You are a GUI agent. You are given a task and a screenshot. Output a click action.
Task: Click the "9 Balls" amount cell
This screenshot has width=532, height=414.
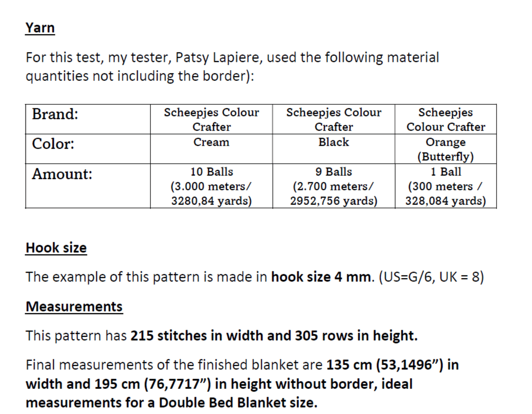tap(333, 172)
